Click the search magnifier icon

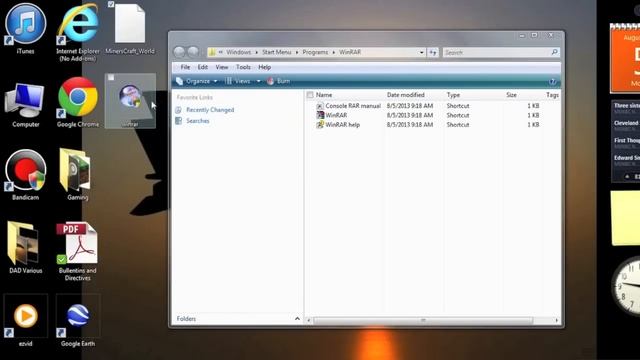[554, 52]
